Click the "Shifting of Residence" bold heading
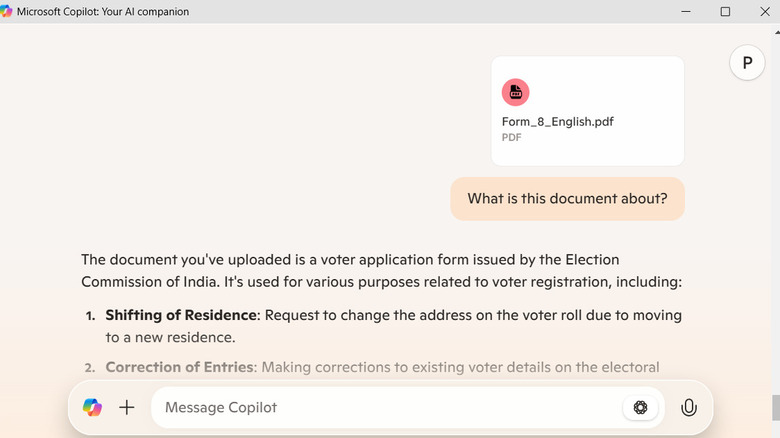780x438 pixels. 180,315
